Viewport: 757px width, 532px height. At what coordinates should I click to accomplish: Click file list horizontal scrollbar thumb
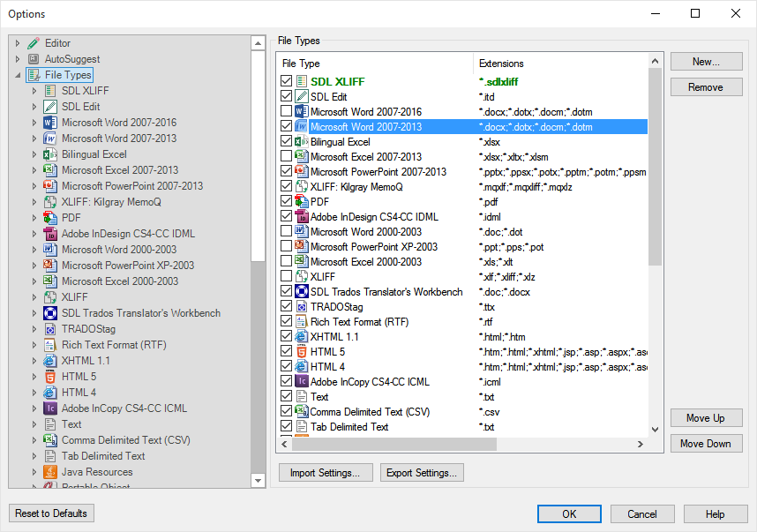[395, 444]
